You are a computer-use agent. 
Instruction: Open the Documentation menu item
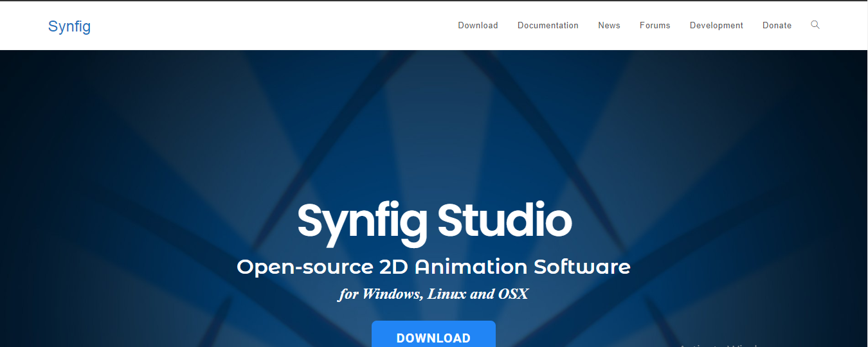[548, 26]
